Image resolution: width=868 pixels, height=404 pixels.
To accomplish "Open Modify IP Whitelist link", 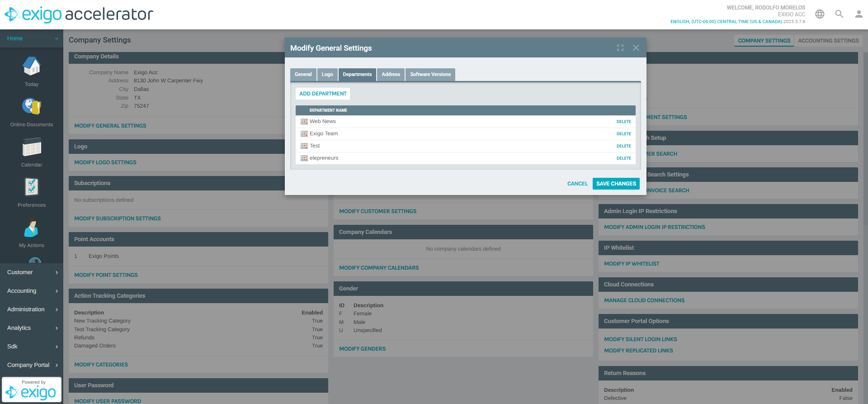I will (632, 264).
